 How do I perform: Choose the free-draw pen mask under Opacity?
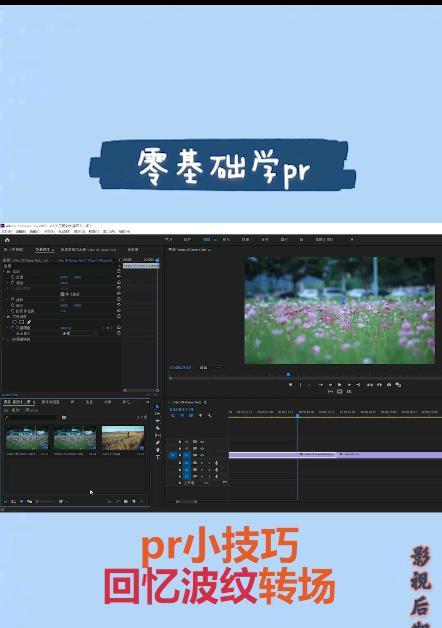point(29,322)
